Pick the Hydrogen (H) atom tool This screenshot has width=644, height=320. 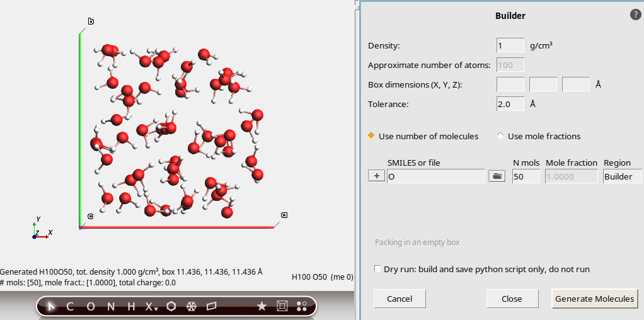tap(131, 307)
